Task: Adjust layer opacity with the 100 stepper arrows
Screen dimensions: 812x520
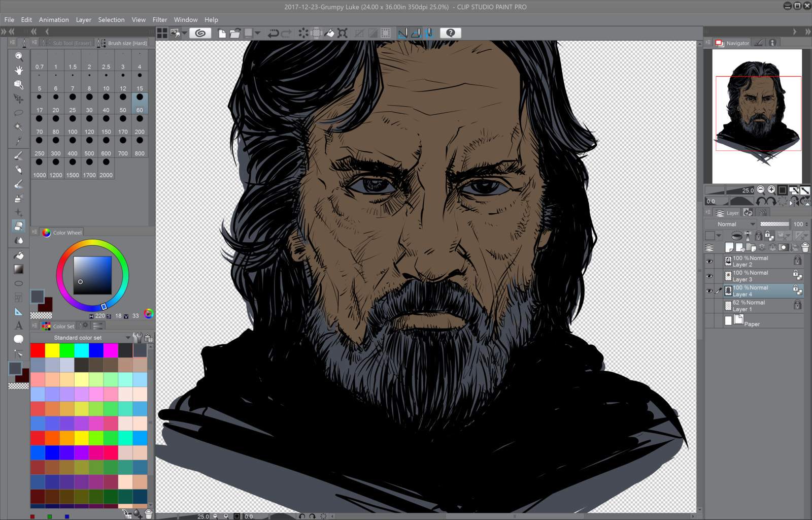Action: (x=806, y=224)
